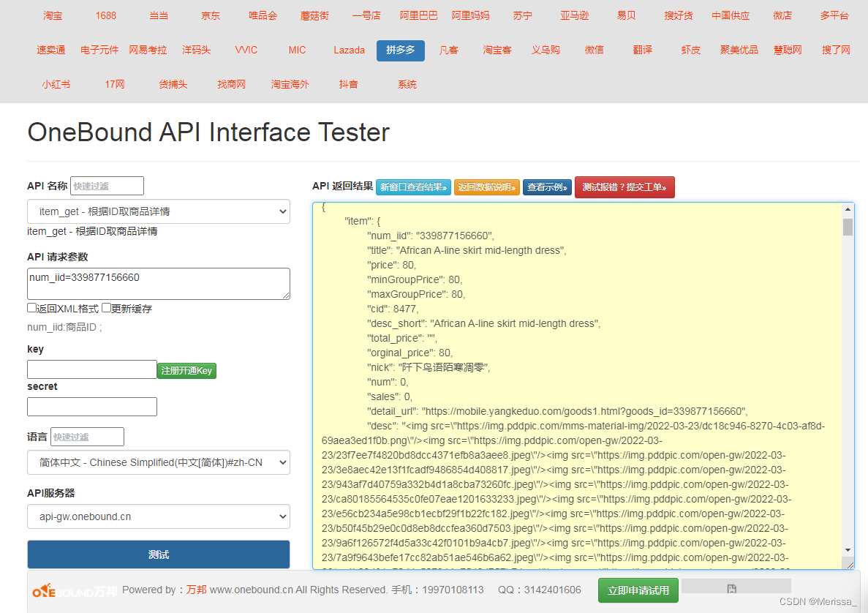Image resolution: width=868 pixels, height=613 pixels.
Task: Open the 万邦 footer link
Action: click(196, 590)
